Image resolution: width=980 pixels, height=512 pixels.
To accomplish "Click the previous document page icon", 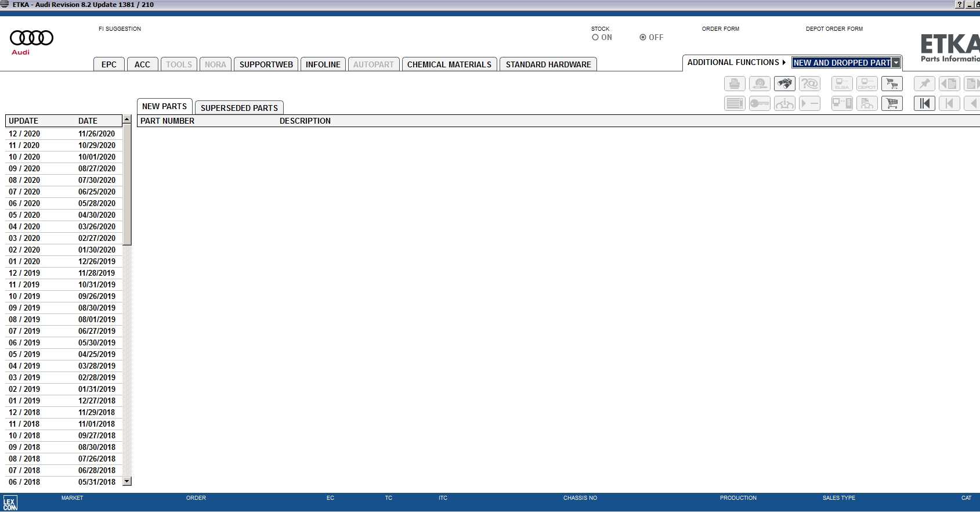I will point(949,84).
